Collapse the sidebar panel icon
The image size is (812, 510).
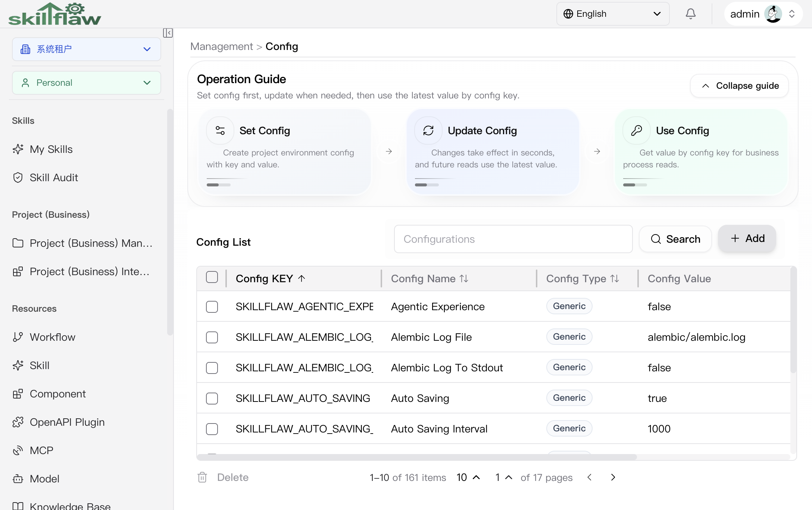click(x=168, y=33)
